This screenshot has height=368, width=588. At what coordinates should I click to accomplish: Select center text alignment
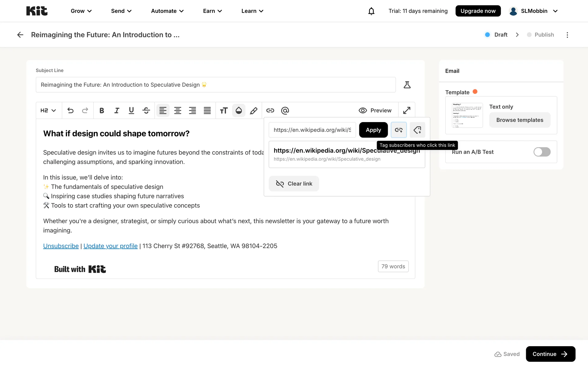(x=178, y=110)
